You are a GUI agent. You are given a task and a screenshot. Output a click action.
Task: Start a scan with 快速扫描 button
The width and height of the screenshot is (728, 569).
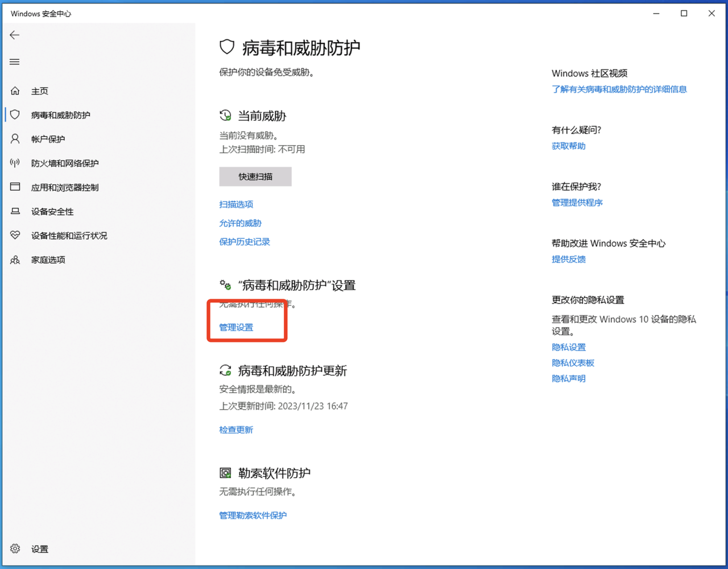pos(255,176)
